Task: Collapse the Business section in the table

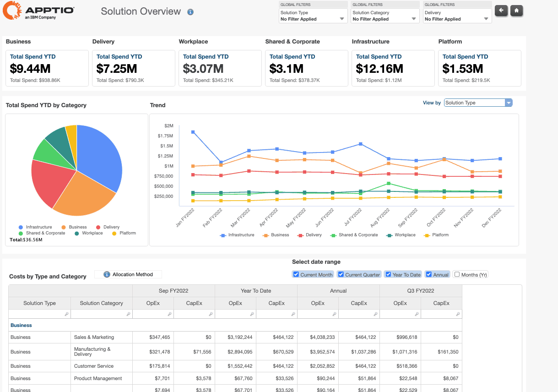Action: (x=21, y=326)
